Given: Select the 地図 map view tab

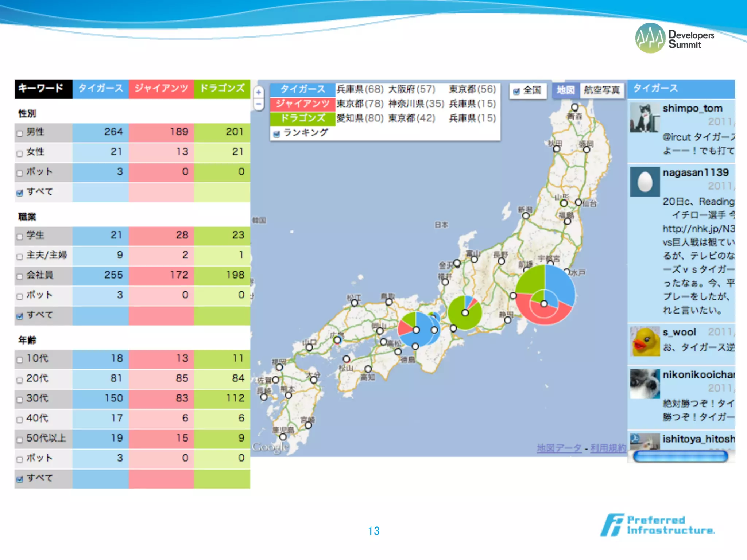Looking at the screenshot, I should pyautogui.click(x=565, y=90).
